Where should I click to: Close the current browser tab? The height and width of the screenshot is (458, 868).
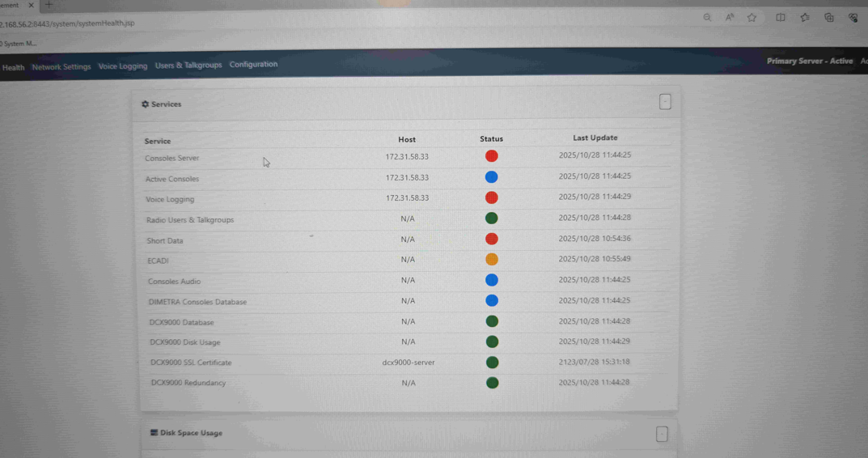pyautogui.click(x=31, y=5)
